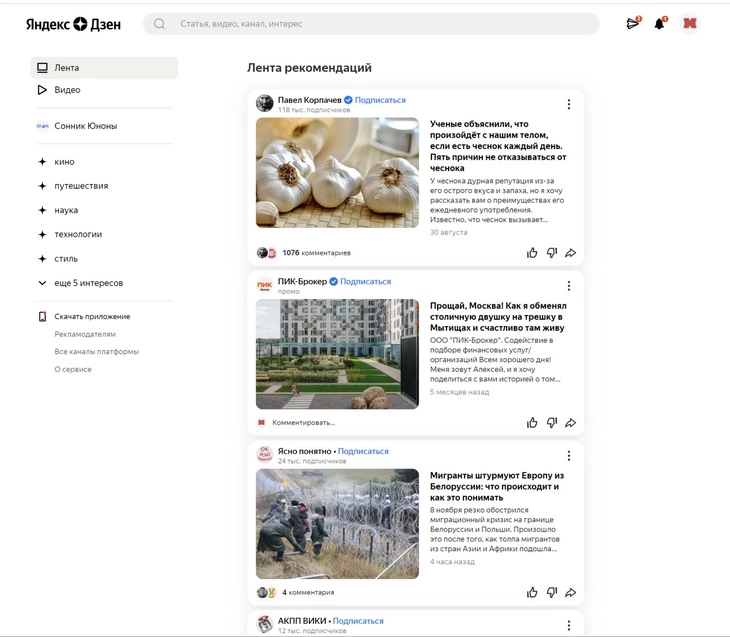Click the search magnifier icon
This screenshot has height=637, width=730.
(x=159, y=24)
